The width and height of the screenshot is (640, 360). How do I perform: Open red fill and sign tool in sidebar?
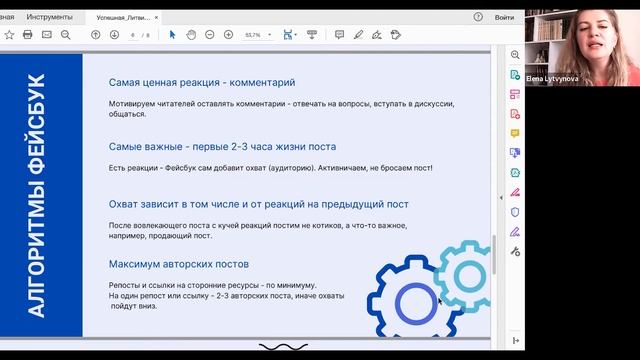[x=515, y=192]
